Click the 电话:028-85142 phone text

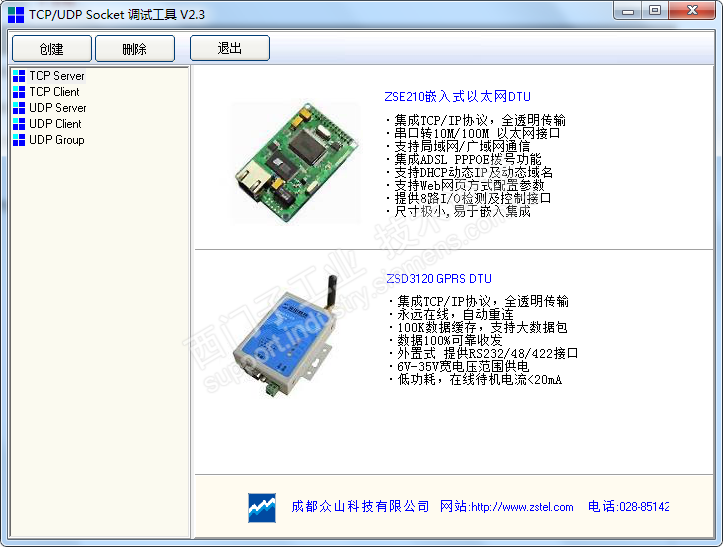628,506
